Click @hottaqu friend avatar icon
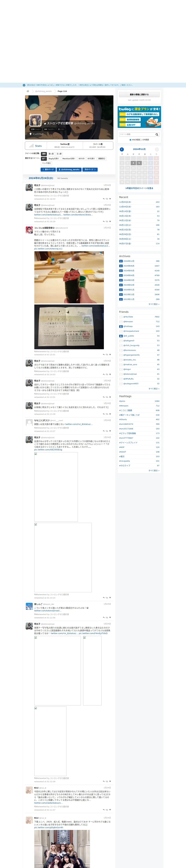 pyautogui.click(x=121, y=327)
